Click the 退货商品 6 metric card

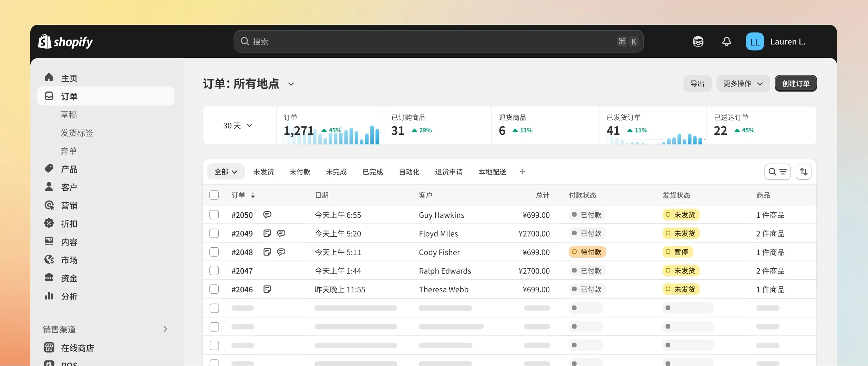(x=545, y=126)
